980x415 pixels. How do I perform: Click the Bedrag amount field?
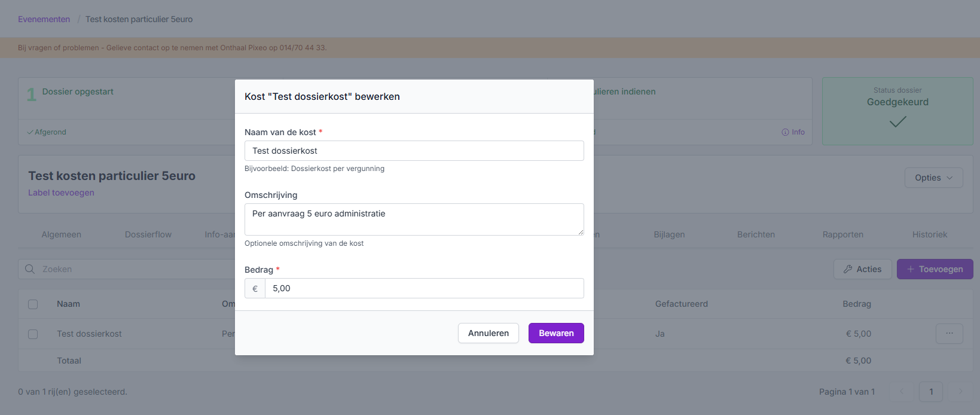(x=424, y=288)
